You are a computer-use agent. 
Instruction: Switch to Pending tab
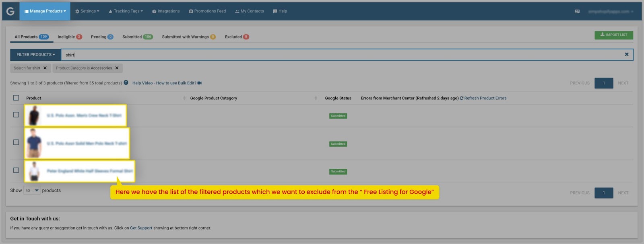pyautogui.click(x=102, y=37)
